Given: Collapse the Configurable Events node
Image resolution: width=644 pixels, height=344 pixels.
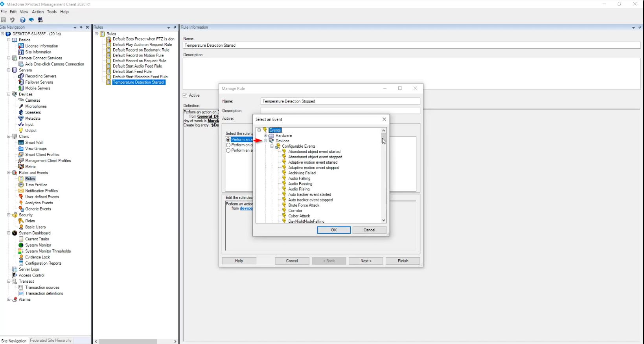Looking at the screenshot, I should 272,146.
